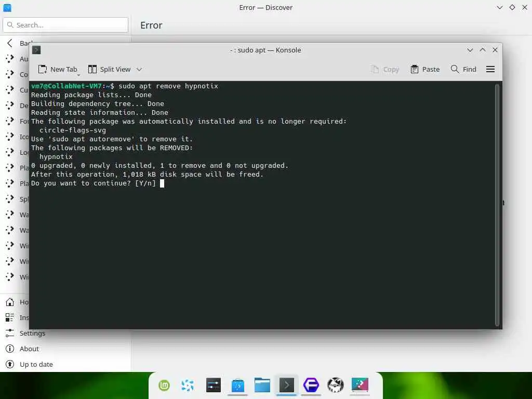Click the Installed icon in Discover sidebar
The width and height of the screenshot is (532, 399).
pyautogui.click(x=10, y=317)
